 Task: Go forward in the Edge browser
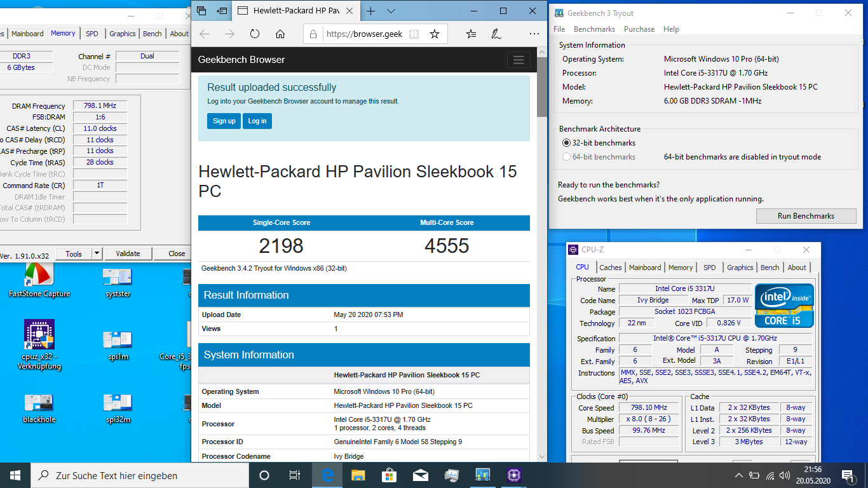pos(229,34)
